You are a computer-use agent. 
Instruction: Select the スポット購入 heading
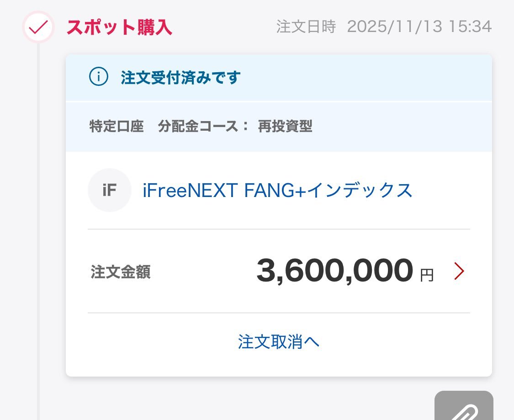click(x=119, y=27)
